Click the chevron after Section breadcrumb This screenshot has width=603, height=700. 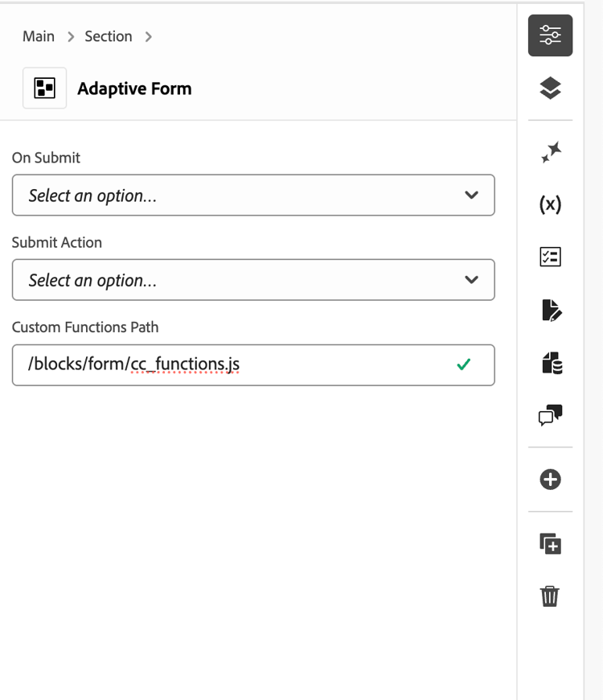(149, 37)
